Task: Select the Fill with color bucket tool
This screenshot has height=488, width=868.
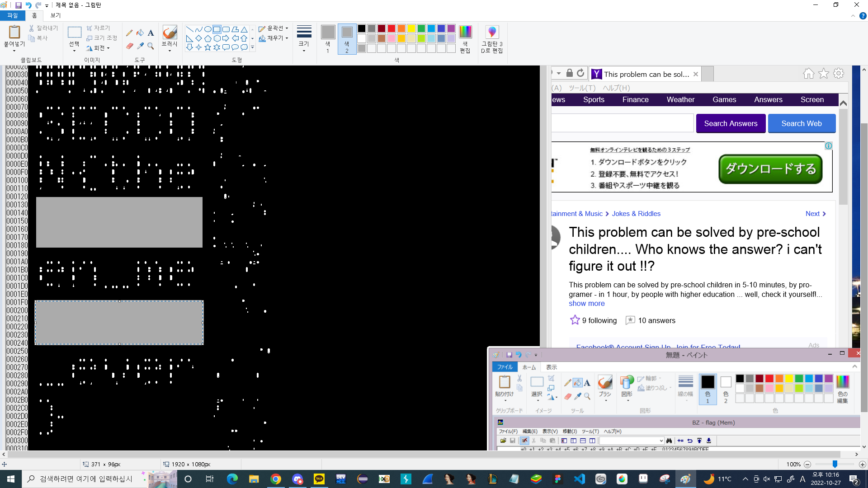Action: 140,33
